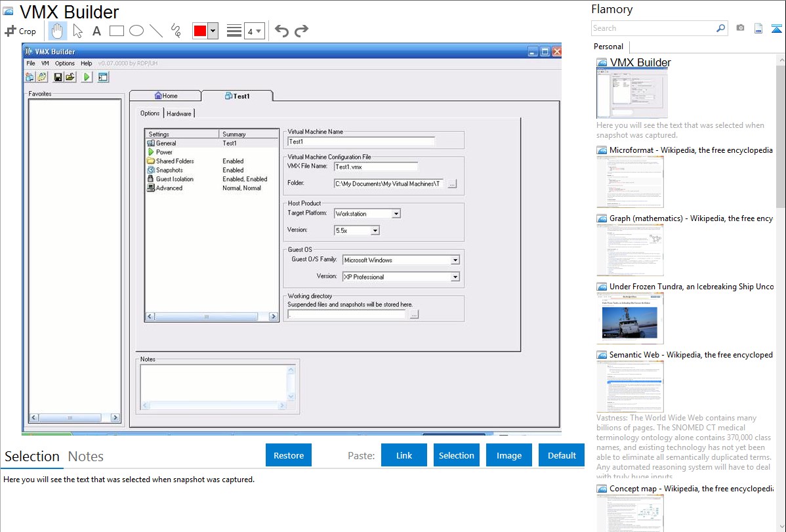Click the search magnifier icon
Image resolution: width=786 pixels, height=532 pixels.
pos(720,28)
